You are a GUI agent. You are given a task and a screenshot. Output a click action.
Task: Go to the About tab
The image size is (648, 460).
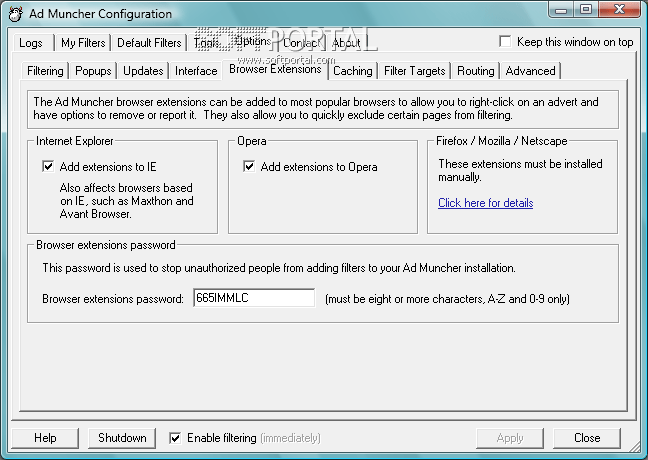(346, 43)
